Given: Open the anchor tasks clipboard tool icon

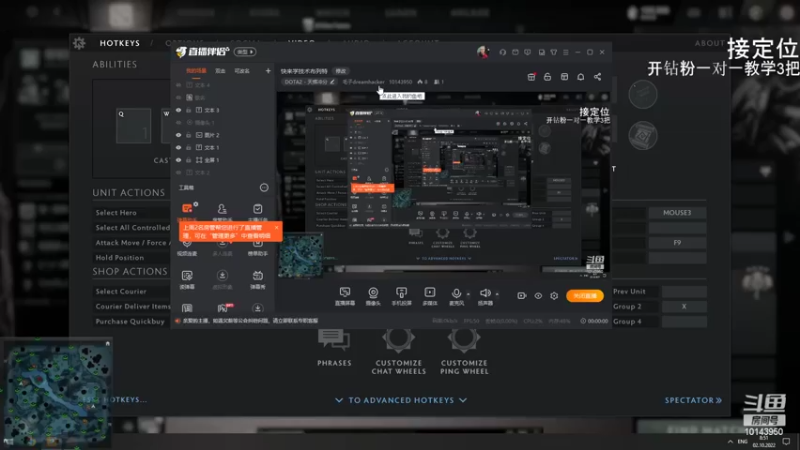Looking at the screenshot, I should (258, 208).
